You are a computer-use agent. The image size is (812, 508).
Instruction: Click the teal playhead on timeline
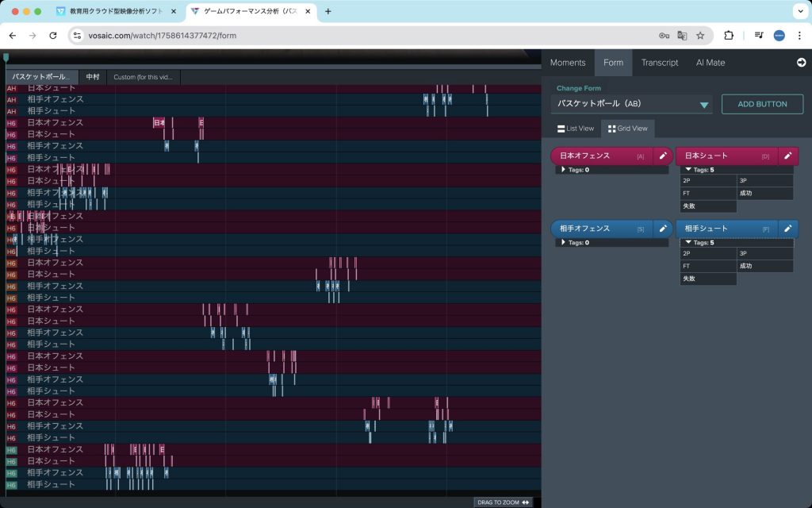(6, 58)
